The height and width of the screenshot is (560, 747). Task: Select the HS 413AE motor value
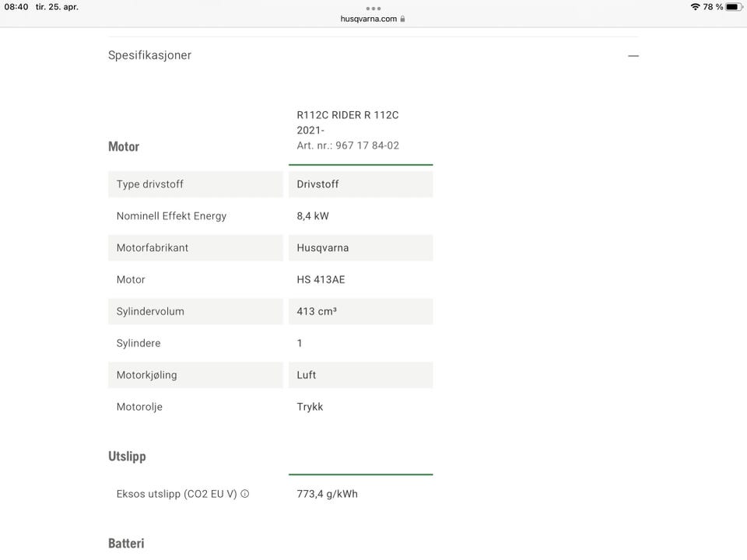tap(321, 279)
